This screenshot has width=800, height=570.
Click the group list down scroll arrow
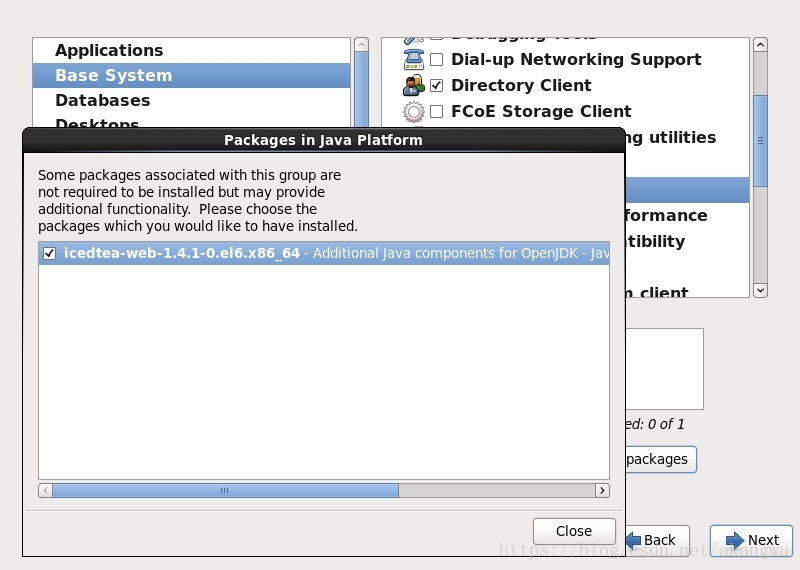[760, 290]
